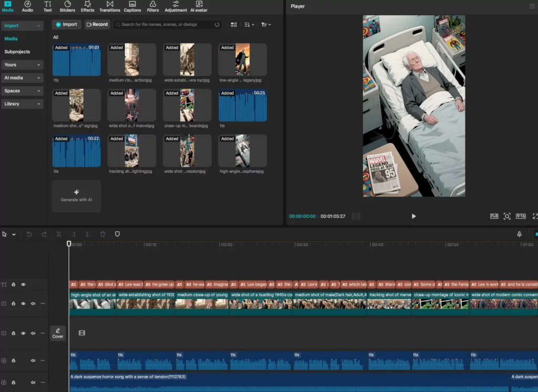Click the refresh icon in search bar

[x=217, y=25]
